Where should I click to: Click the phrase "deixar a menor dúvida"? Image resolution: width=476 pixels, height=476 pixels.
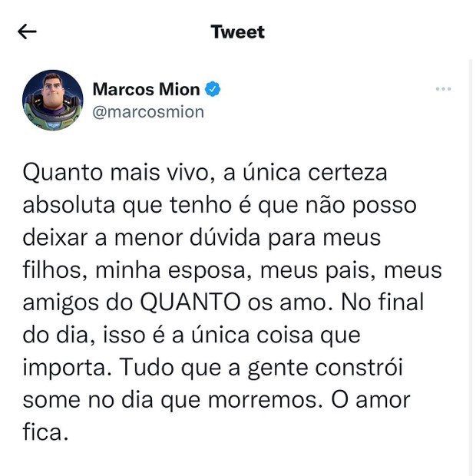click(x=141, y=237)
